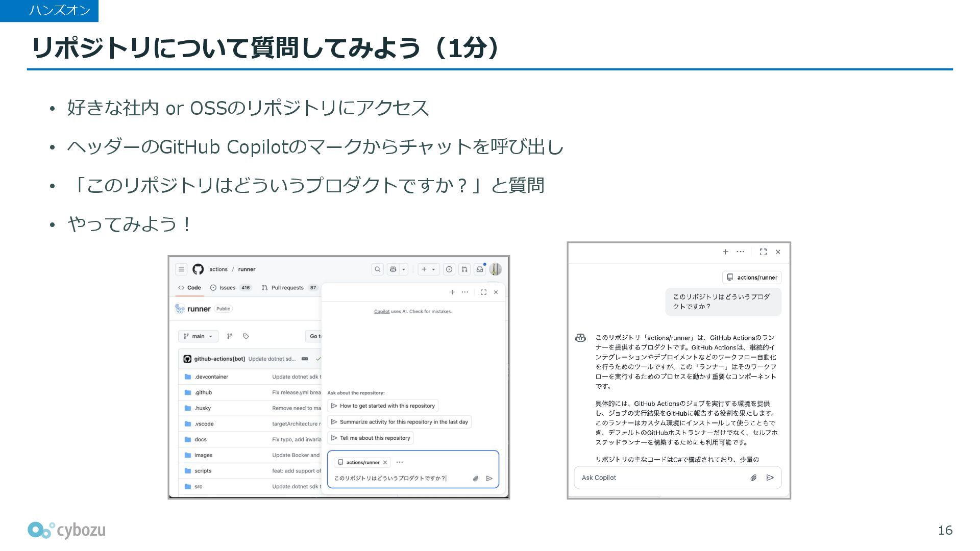Open the scripts folder
Image resolution: width=980 pixels, height=551 pixels.
[203, 471]
